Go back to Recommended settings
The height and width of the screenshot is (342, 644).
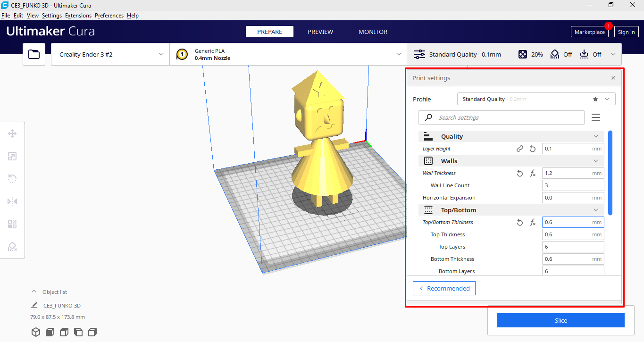[444, 288]
